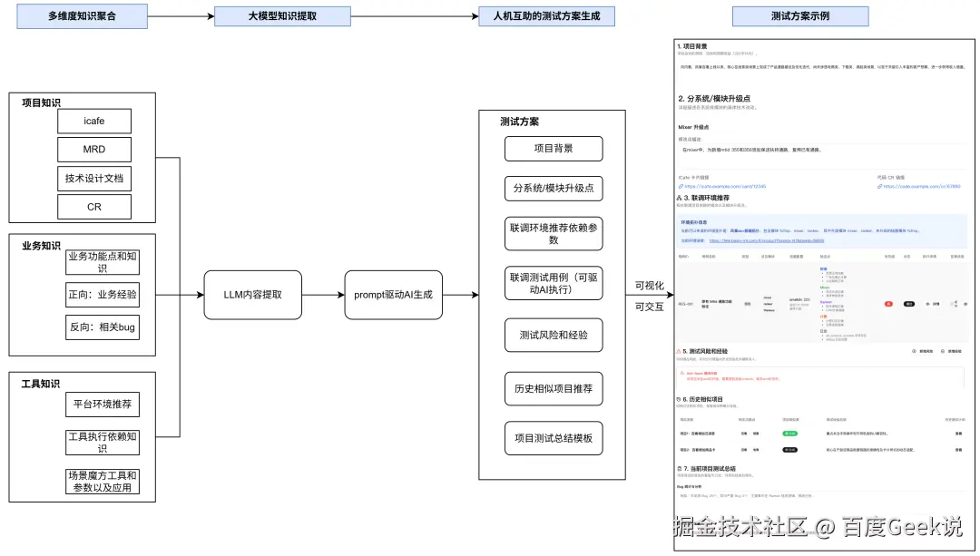Click the 新增风险 icon in section 5
This screenshot has width=980, height=556.
tap(914, 351)
